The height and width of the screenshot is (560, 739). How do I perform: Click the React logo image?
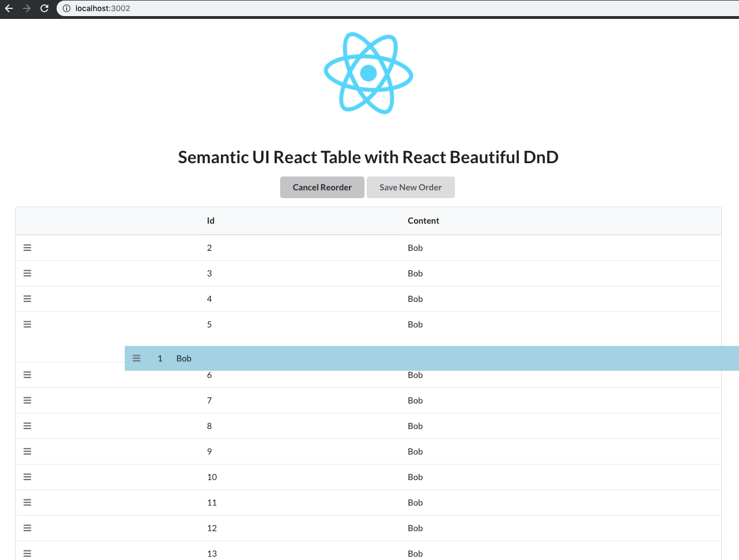368,73
